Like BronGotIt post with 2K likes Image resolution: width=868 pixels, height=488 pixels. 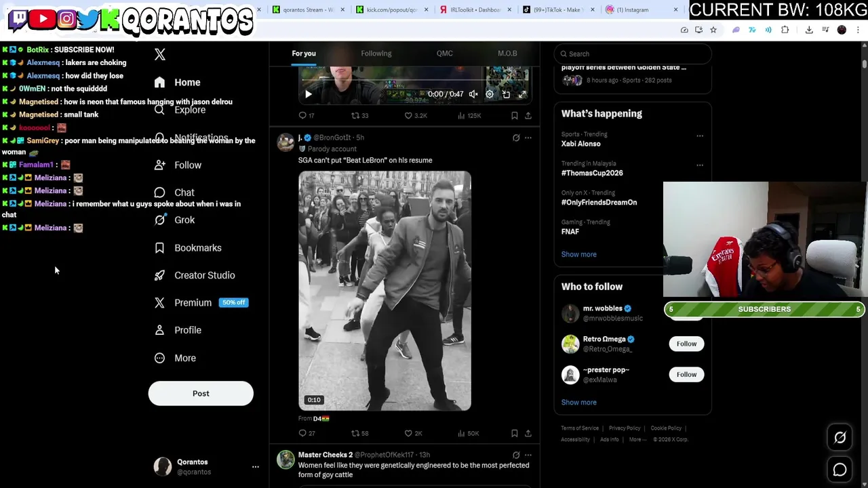coord(414,434)
